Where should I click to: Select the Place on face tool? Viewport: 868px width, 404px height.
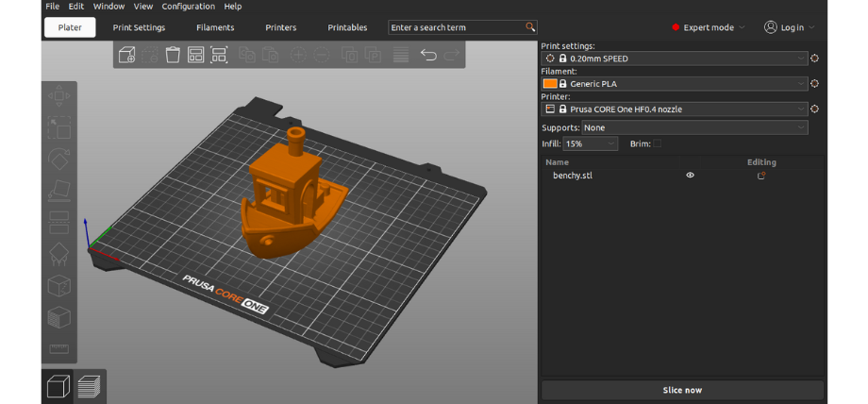(x=59, y=191)
